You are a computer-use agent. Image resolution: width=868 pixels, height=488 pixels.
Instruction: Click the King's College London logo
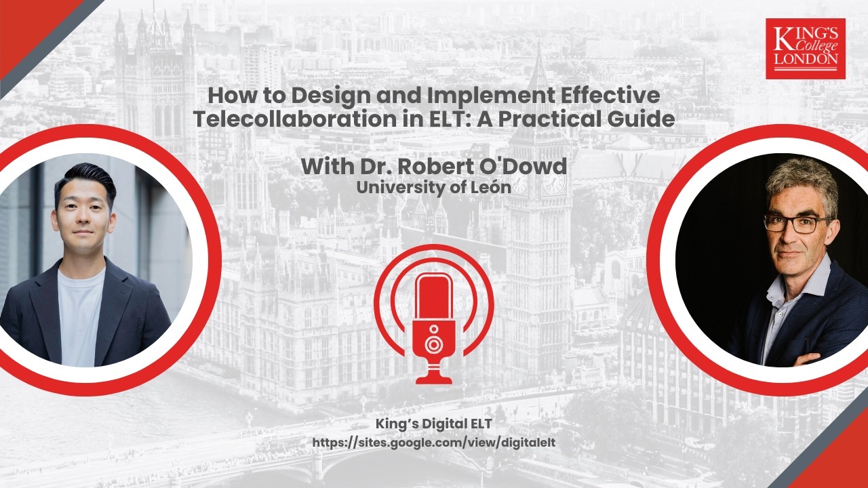(806, 49)
